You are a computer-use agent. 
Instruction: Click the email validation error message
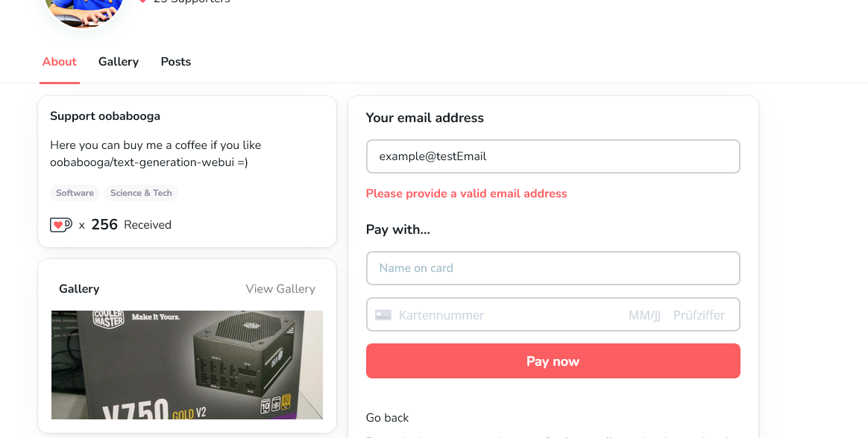(x=466, y=193)
